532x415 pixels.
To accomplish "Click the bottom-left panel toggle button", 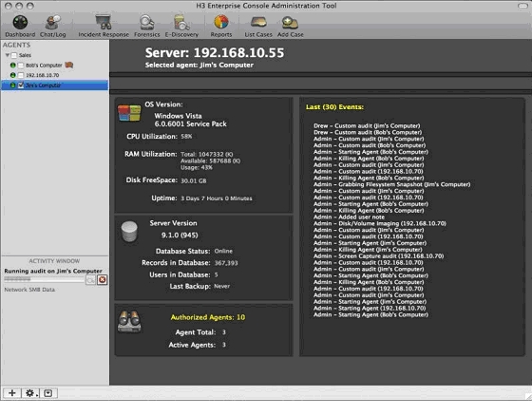I will coord(48,393).
